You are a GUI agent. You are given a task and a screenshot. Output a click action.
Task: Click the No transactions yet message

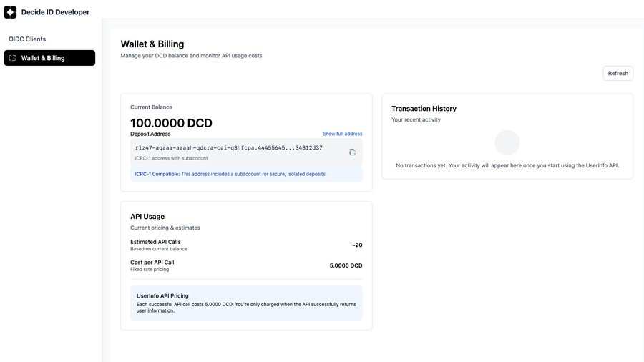pos(507,165)
